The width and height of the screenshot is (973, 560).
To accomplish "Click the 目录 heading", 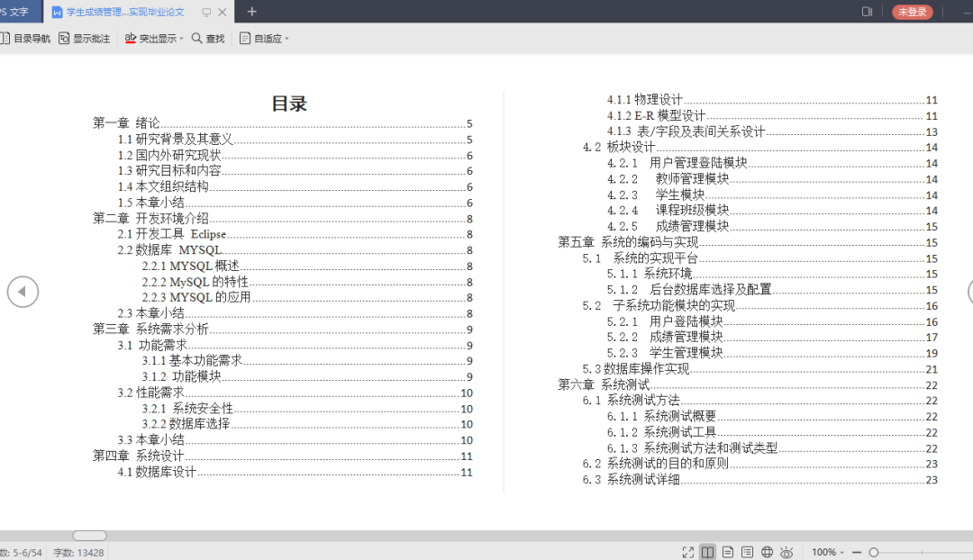I will click(x=289, y=104).
